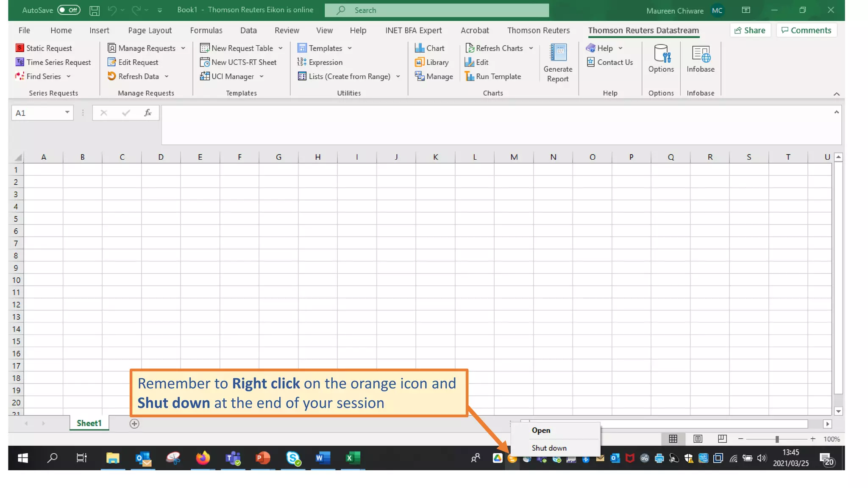Screen dimensions: 868x488
Task: Open Lists (Create from Range) dropdown
Action: [398, 76]
